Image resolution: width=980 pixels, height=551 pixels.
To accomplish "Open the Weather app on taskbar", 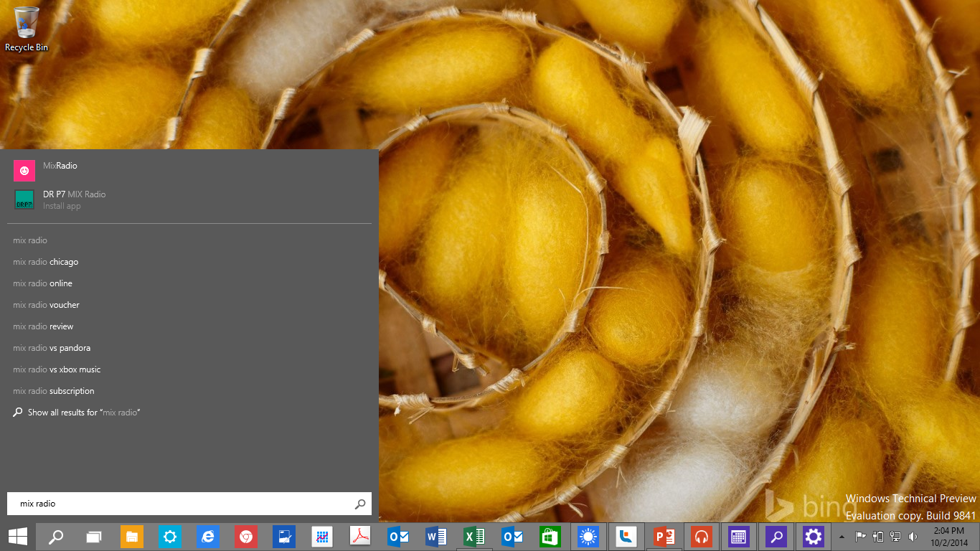I will [x=588, y=537].
